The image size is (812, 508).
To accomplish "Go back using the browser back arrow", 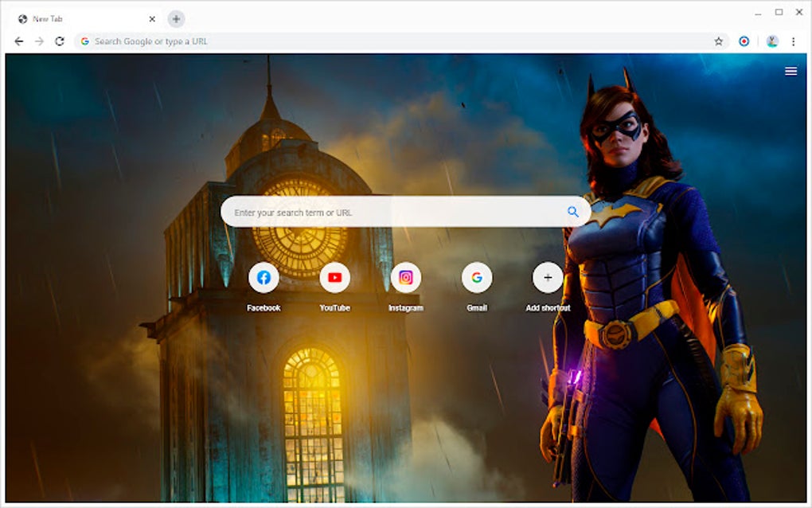I will click(x=18, y=41).
